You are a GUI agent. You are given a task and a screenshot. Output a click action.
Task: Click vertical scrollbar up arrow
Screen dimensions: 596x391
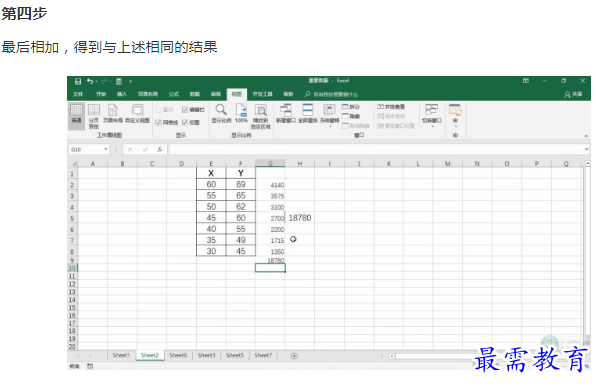click(x=588, y=163)
